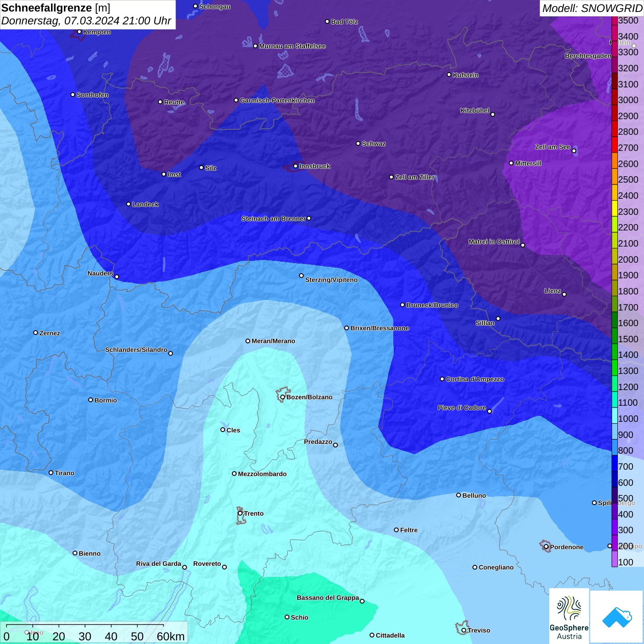644x644 pixels.
Task: Click the Bad Tölz location dot
Action: [x=327, y=22]
